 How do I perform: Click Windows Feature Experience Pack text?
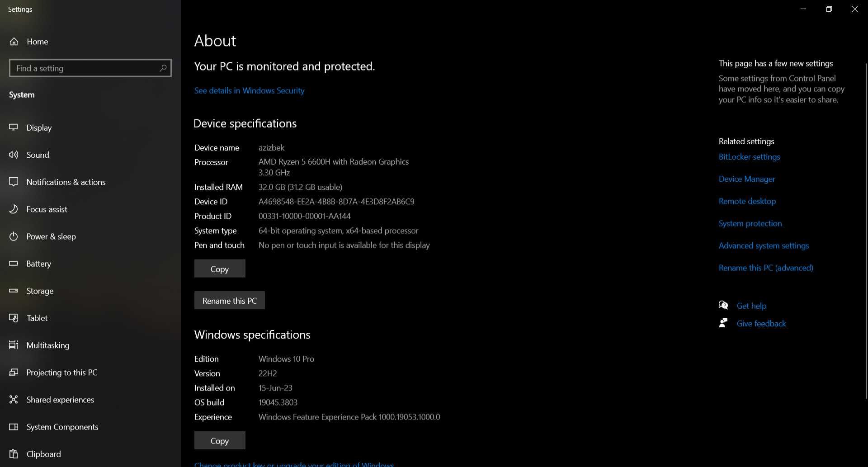tap(349, 417)
